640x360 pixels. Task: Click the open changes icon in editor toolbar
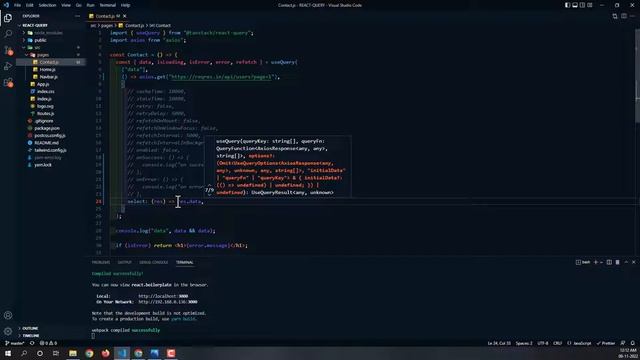pyautogui.click(x=615, y=16)
